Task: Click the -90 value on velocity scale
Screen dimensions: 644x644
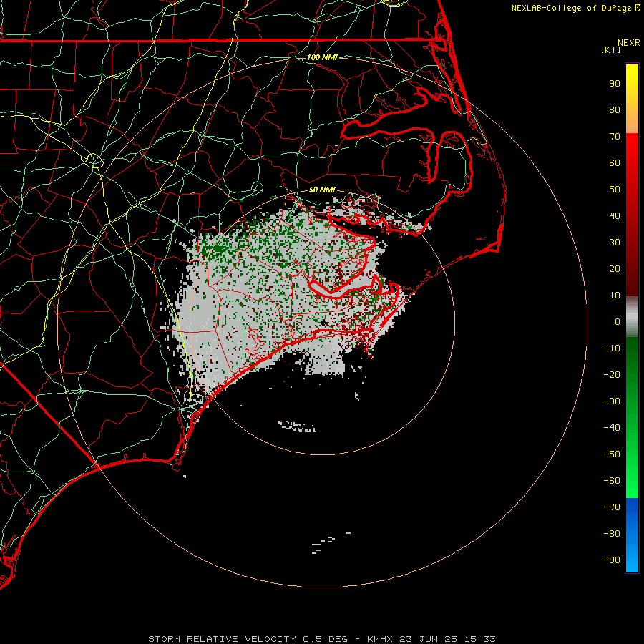Action: 612,560
